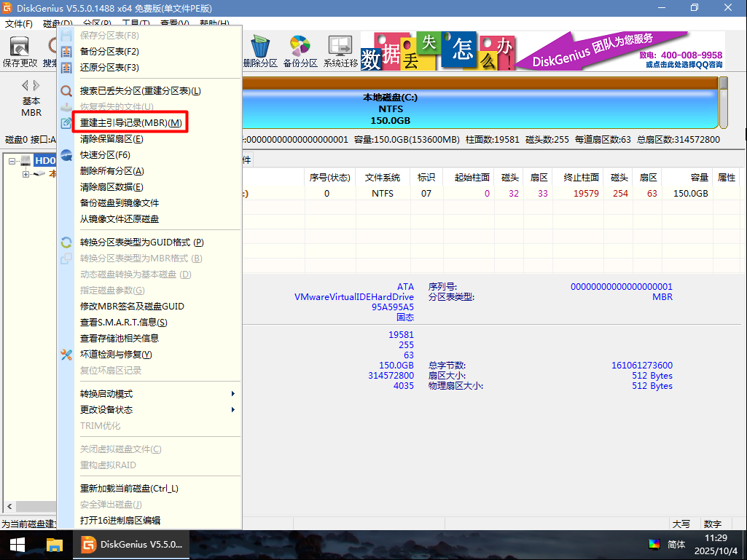Click the disk map vertical scrollbar
This screenshot has height=560, width=747.
[x=724, y=103]
